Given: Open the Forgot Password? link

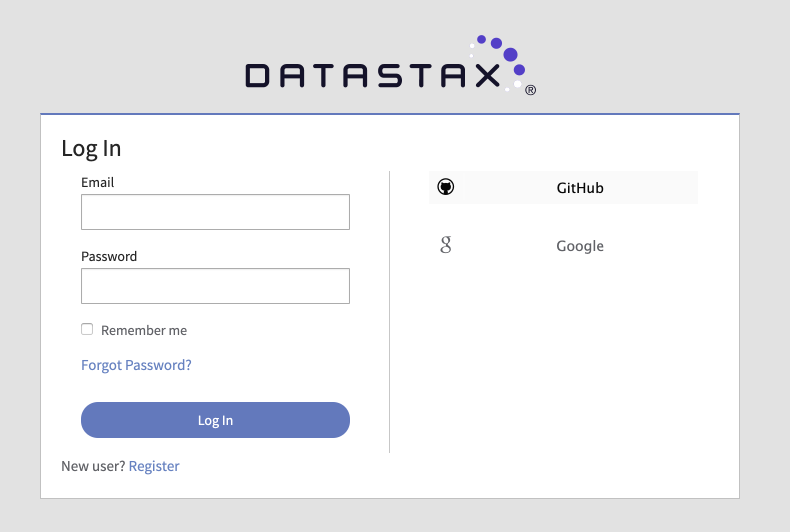Looking at the screenshot, I should tap(136, 365).
